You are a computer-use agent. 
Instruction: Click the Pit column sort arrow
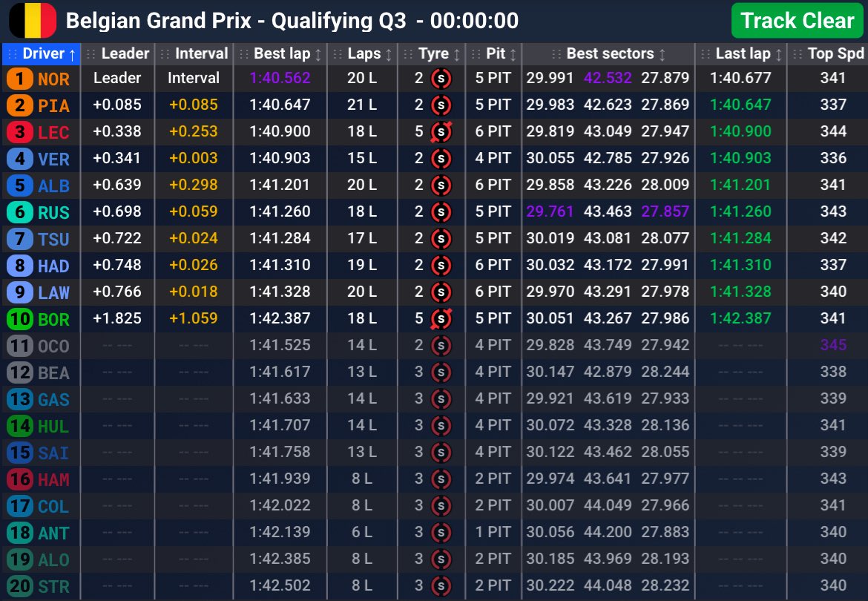(x=513, y=54)
